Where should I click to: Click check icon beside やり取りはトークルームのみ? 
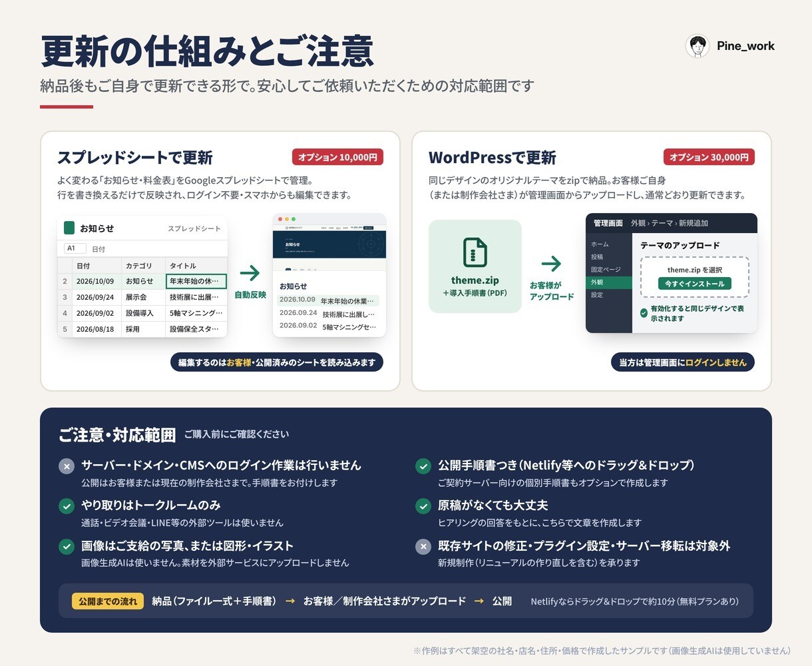click(67, 506)
